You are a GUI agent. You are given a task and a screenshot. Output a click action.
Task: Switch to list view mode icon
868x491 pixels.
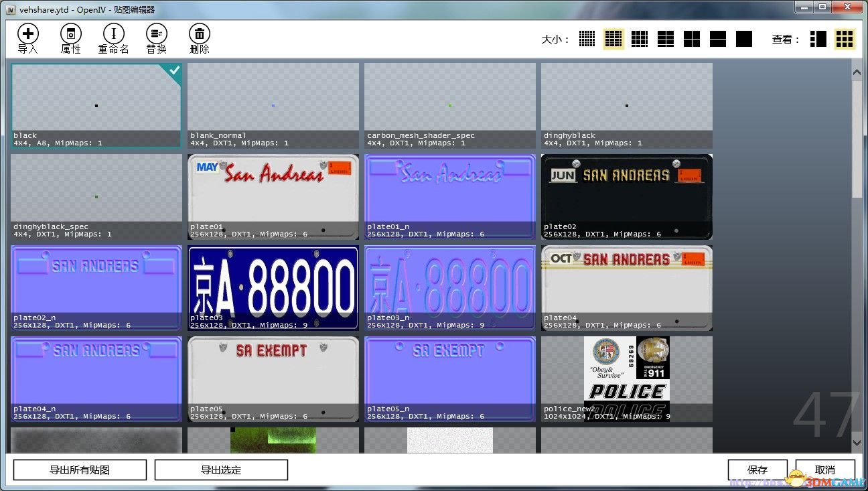point(818,39)
